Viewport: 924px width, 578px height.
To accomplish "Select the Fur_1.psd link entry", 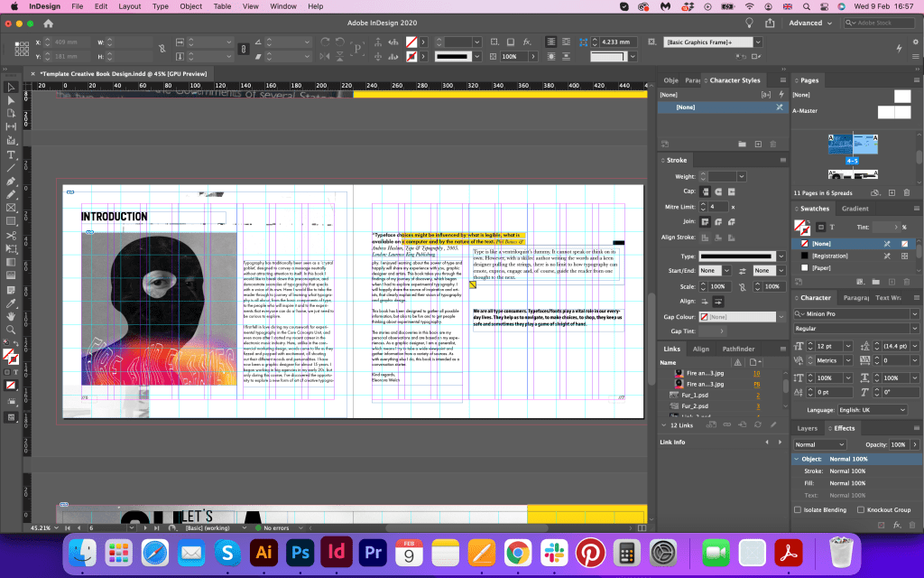I will (x=693, y=395).
